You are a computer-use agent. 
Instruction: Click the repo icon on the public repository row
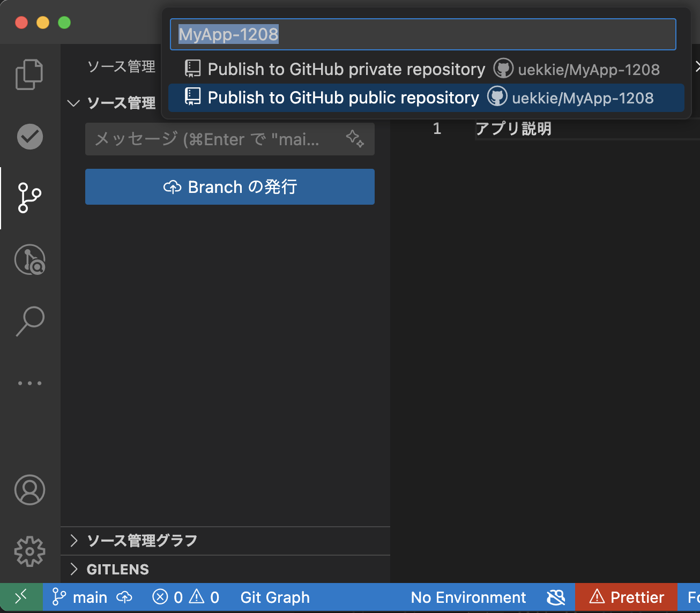[193, 97]
